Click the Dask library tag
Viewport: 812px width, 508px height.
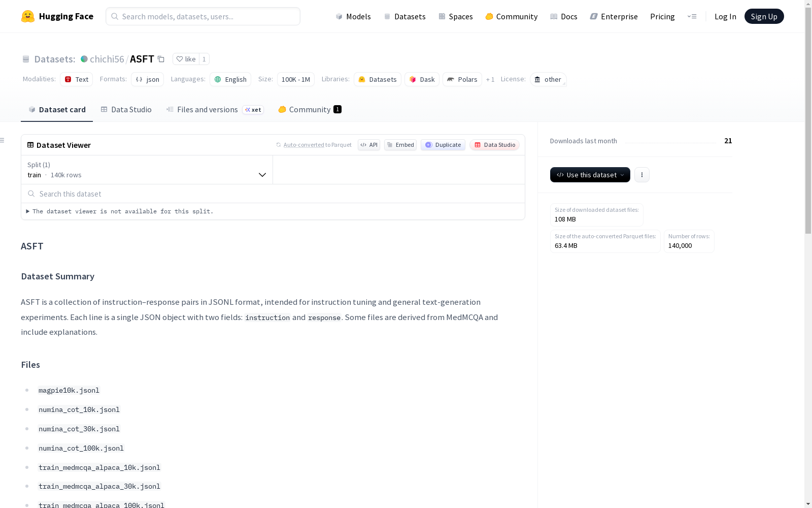422,79
